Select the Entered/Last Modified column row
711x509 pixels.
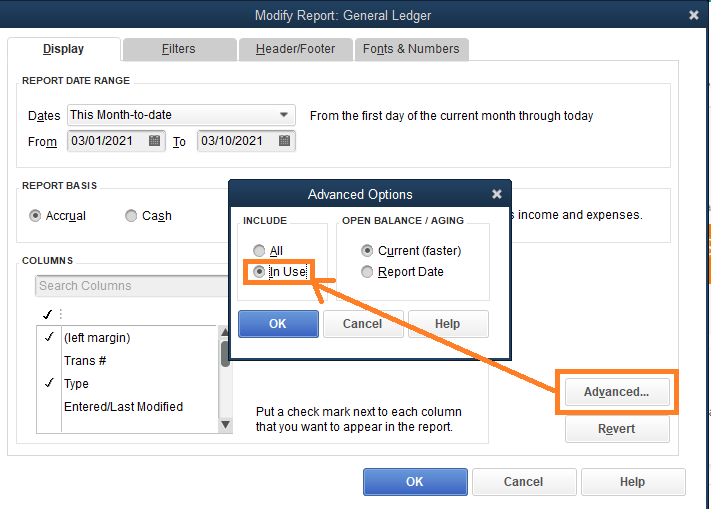pos(127,407)
